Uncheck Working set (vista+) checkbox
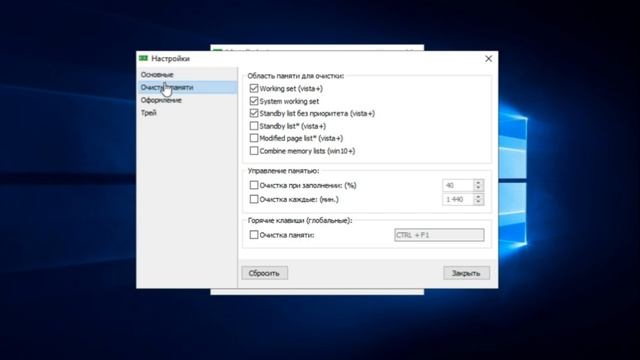Screen dimensions: 640x360 tap(254, 88)
